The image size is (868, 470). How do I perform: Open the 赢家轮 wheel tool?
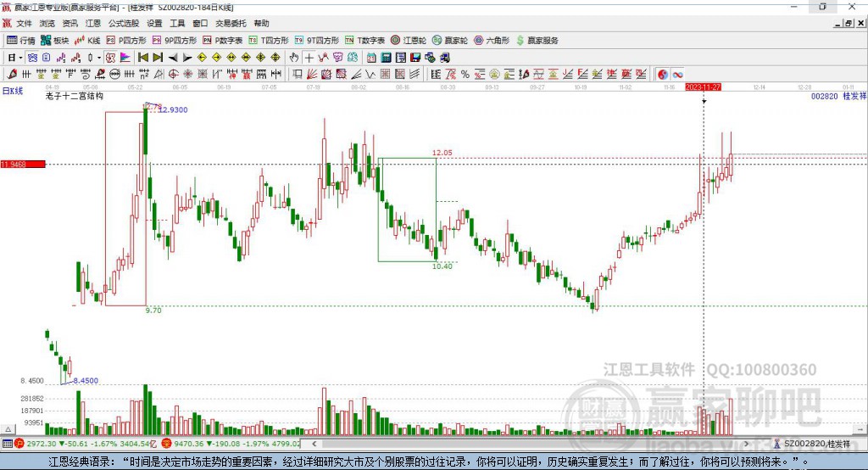[449, 41]
